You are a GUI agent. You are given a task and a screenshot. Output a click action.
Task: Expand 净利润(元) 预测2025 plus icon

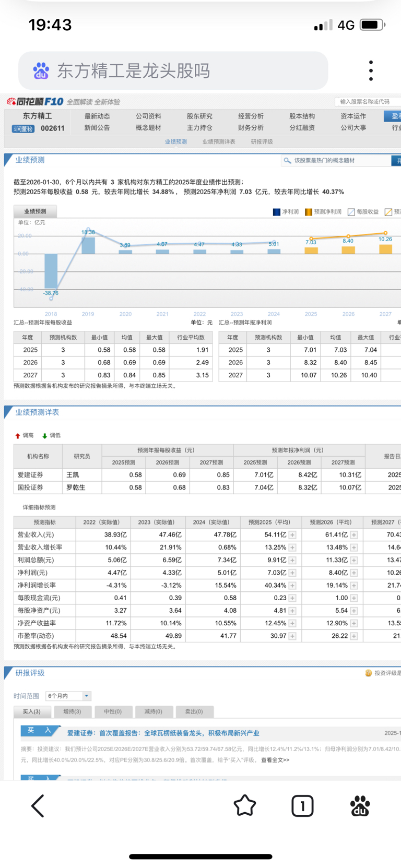pyautogui.click(x=292, y=573)
